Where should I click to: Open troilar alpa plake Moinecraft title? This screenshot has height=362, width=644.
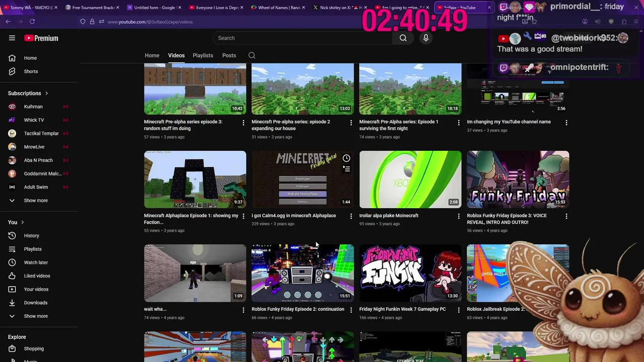(389, 216)
